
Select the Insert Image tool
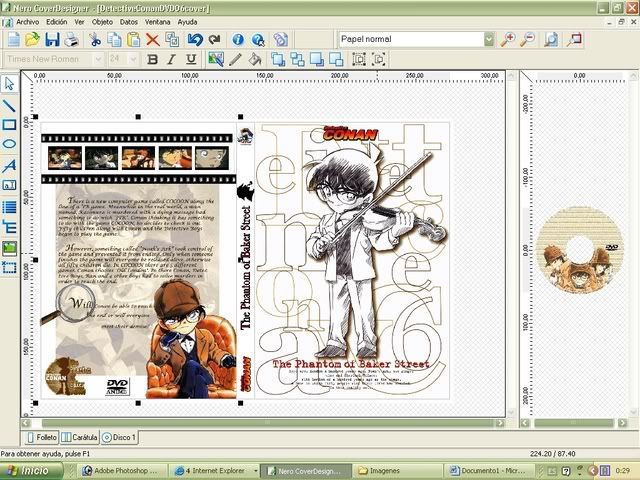coord(10,247)
